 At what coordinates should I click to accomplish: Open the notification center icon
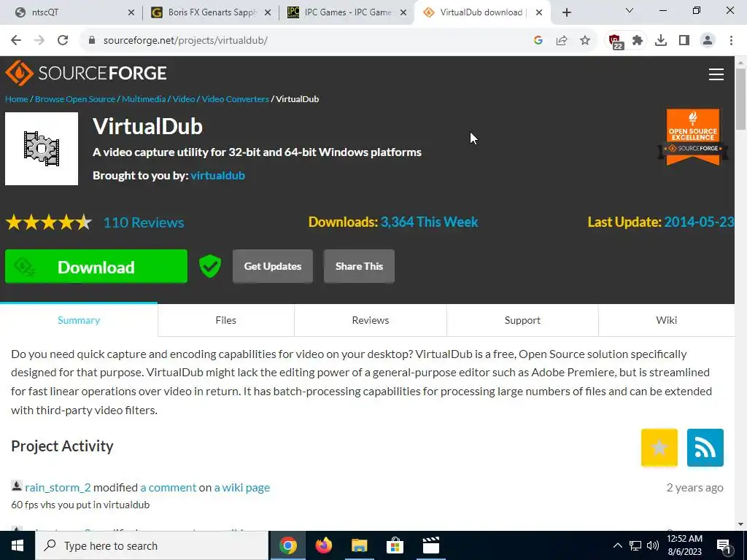tap(724, 545)
